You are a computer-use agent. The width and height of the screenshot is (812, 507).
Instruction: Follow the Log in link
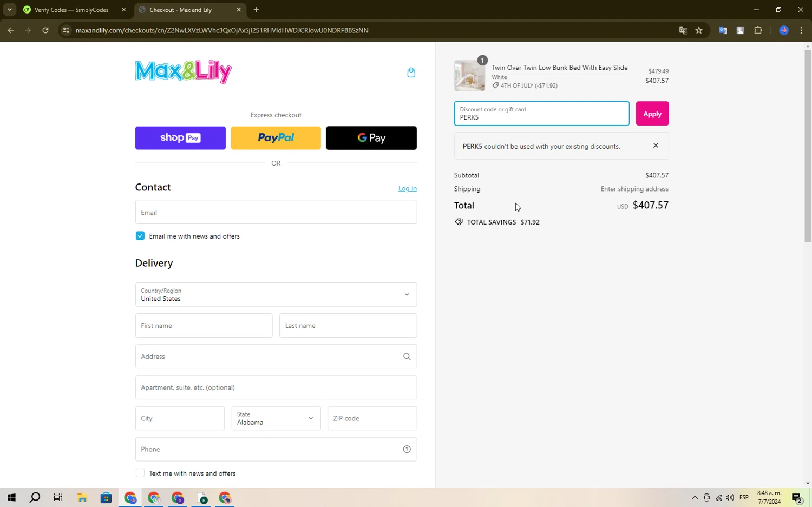click(408, 188)
